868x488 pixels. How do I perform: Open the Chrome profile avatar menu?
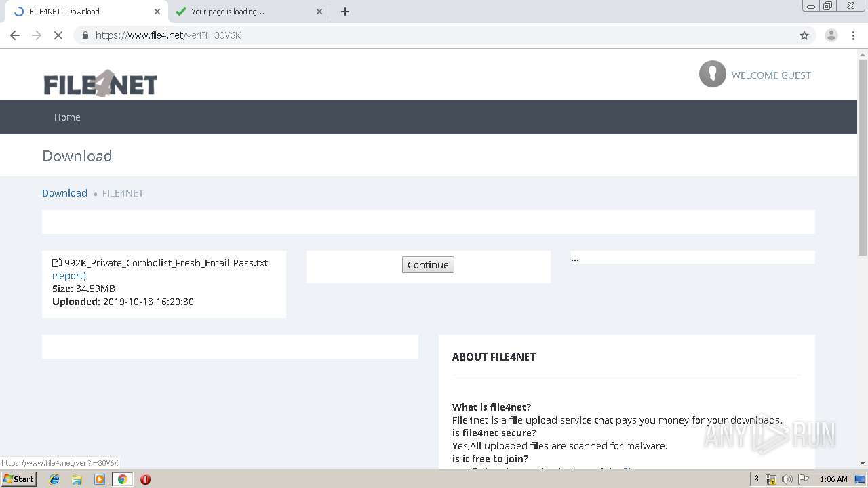click(x=831, y=35)
